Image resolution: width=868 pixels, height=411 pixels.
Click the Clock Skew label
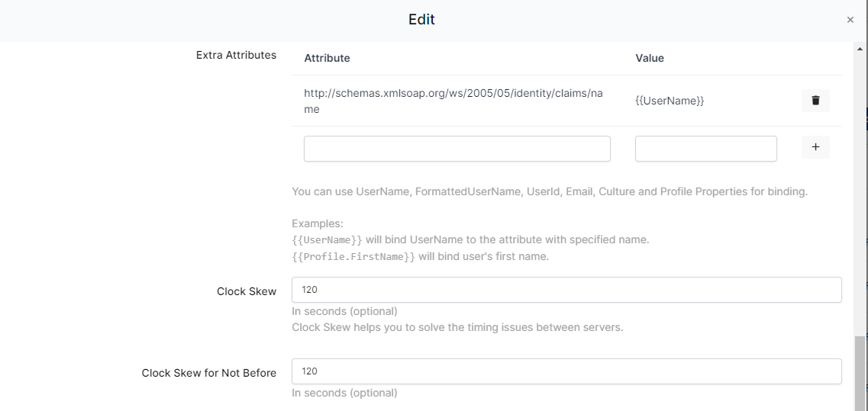[x=246, y=291]
